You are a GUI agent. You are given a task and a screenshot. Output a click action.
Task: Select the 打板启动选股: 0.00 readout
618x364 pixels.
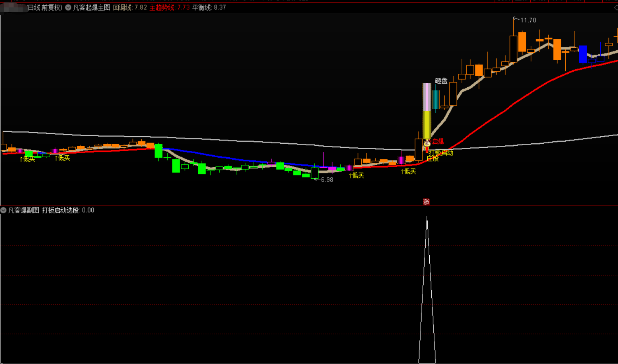68,210
